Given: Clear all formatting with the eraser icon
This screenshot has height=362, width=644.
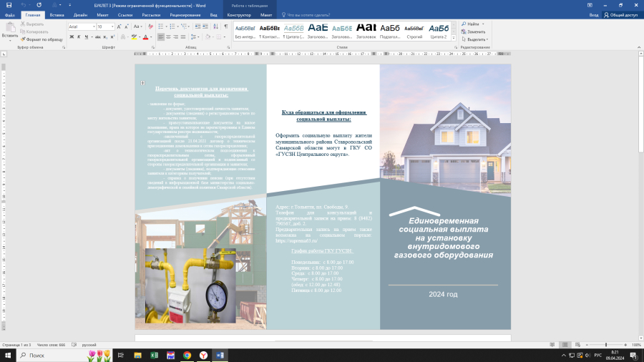Looking at the screenshot, I should tap(150, 26).
